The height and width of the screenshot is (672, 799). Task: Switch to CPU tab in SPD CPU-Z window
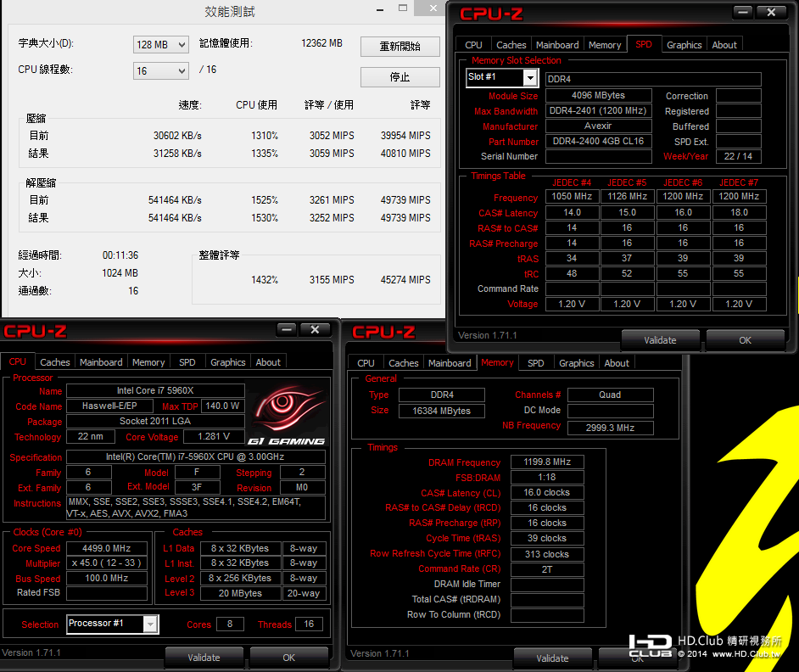pos(473,45)
